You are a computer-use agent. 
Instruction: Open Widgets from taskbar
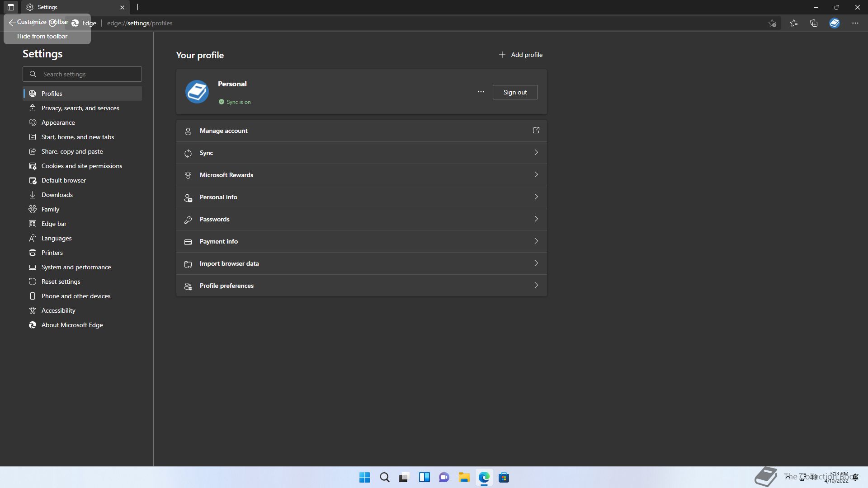(424, 478)
